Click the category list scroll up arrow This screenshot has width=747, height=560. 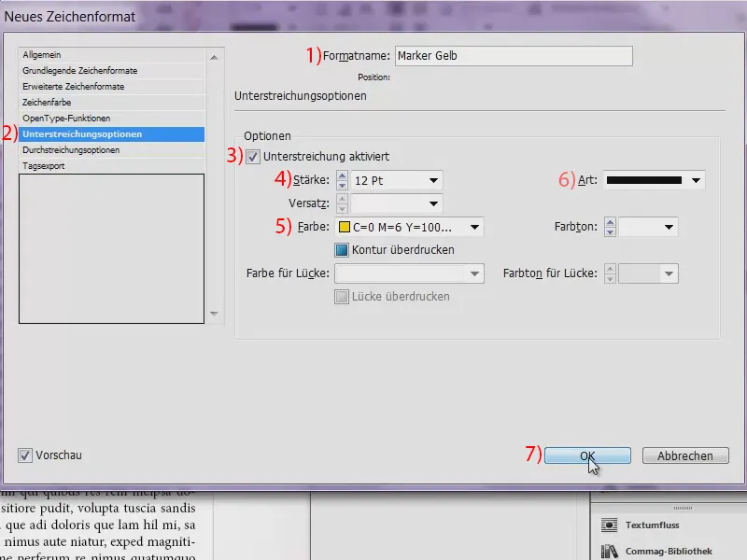click(215, 58)
